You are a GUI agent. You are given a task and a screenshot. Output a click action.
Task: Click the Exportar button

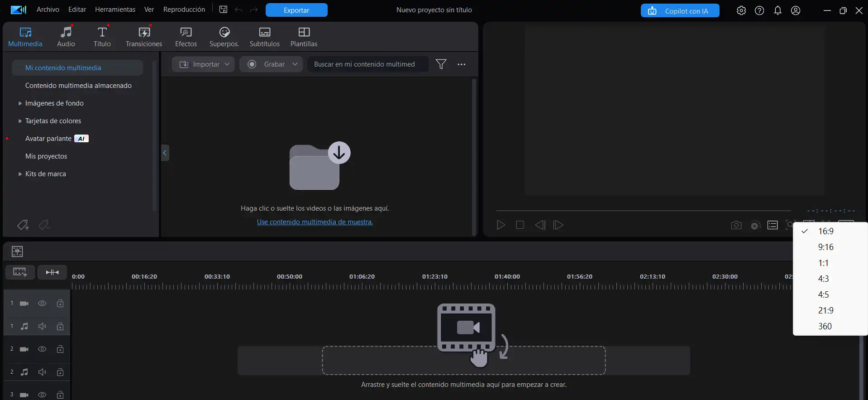[296, 10]
